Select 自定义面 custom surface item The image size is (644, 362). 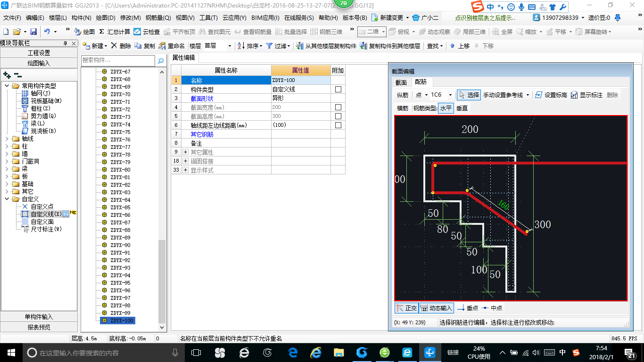[38, 222]
